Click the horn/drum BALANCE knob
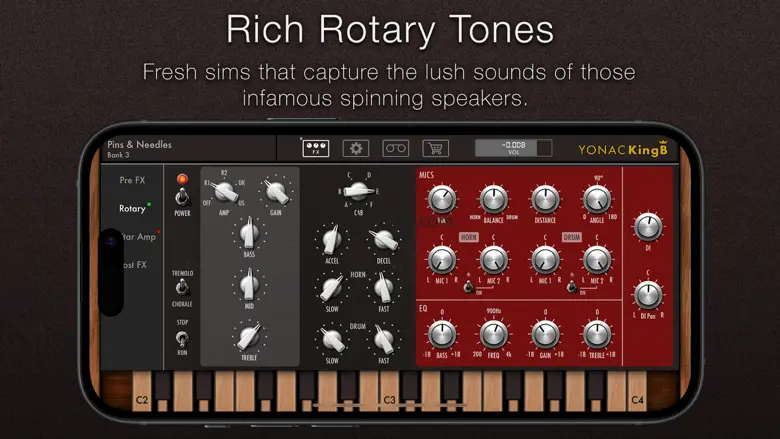Viewport: 780px width, 439px height. click(493, 199)
